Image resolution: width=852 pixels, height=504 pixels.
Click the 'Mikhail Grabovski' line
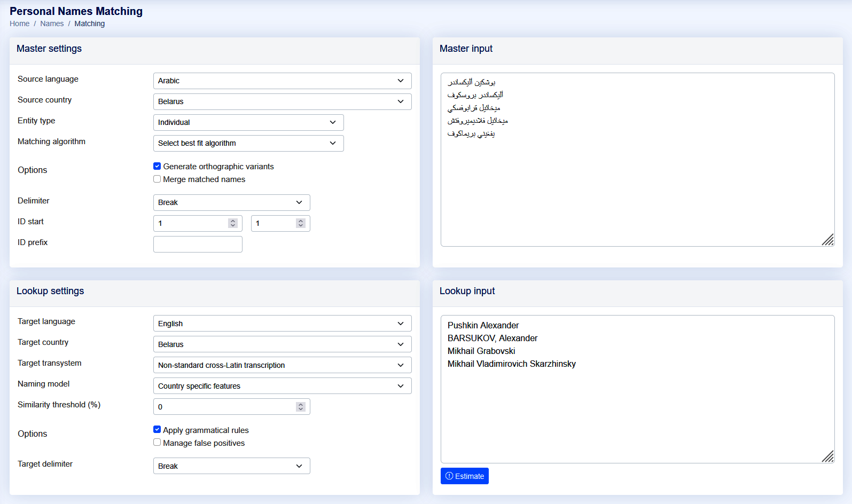tap(481, 351)
